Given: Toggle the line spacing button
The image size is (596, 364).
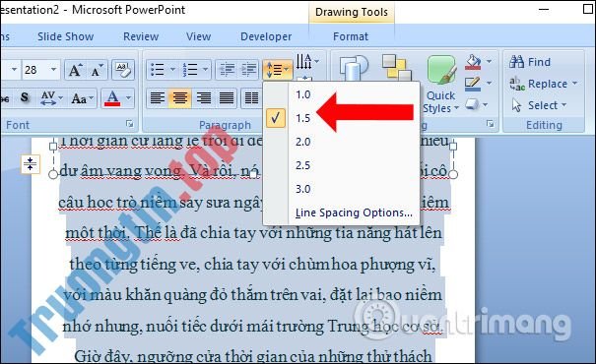Looking at the screenshot, I should point(278,70).
